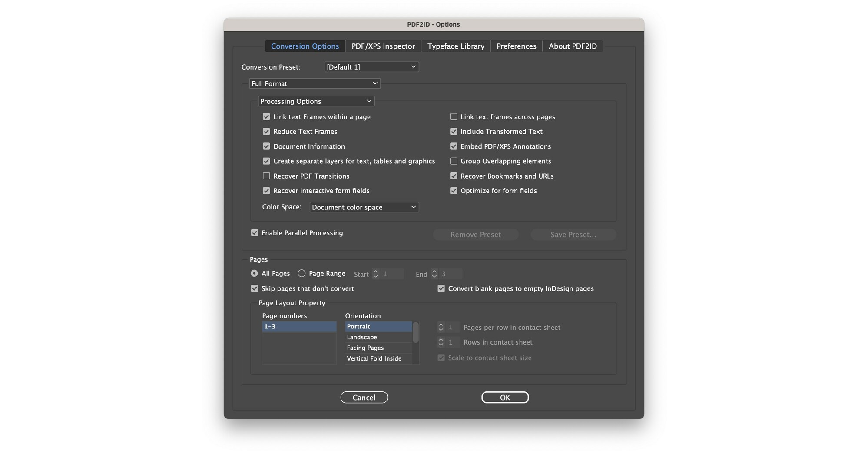The height and width of the screenshot is (454, 868).
Task: Uncheck Embed PDF/XPS Annotations
Action: click(454, 146)
